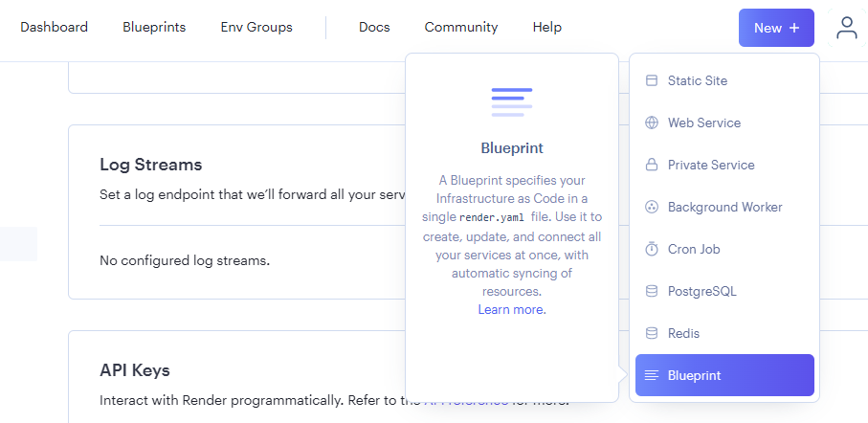Click the Cron Job stopwatch icon

click(652, 249)
